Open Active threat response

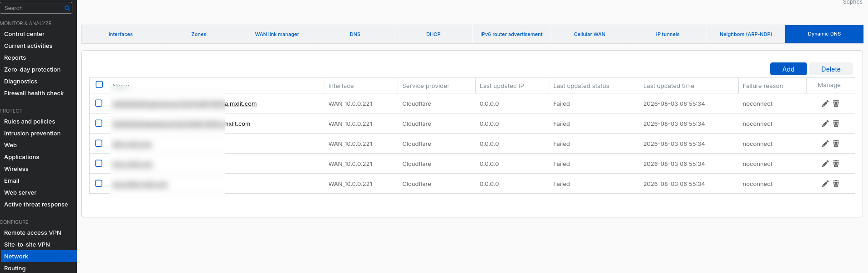point(36,205)
